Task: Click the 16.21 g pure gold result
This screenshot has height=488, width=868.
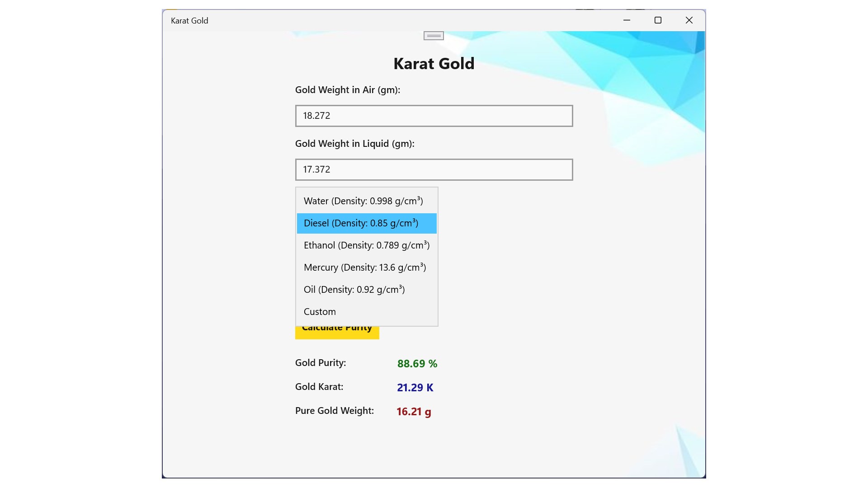Action: pyautogui.click(x=414, y=412)
